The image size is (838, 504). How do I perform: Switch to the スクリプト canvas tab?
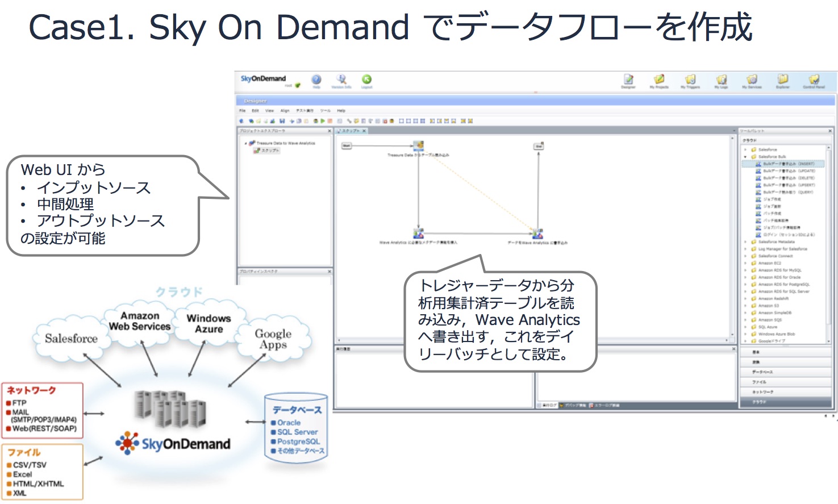point(350,131)
